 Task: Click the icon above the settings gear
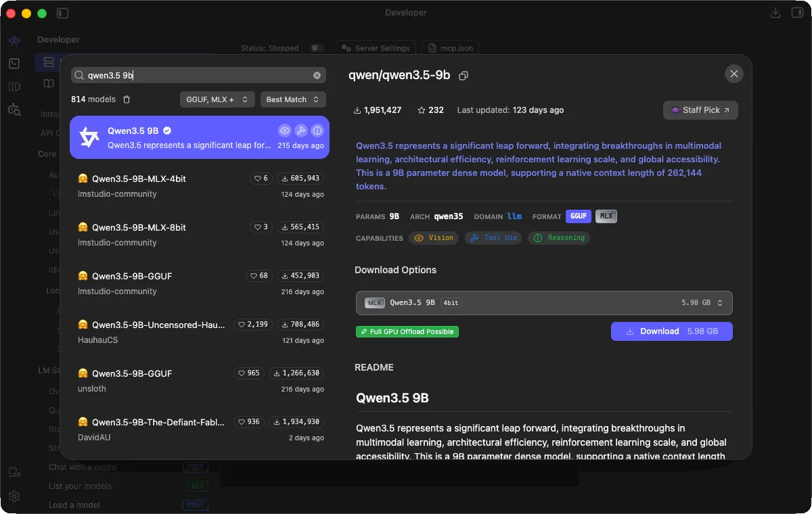pos(14,473)
